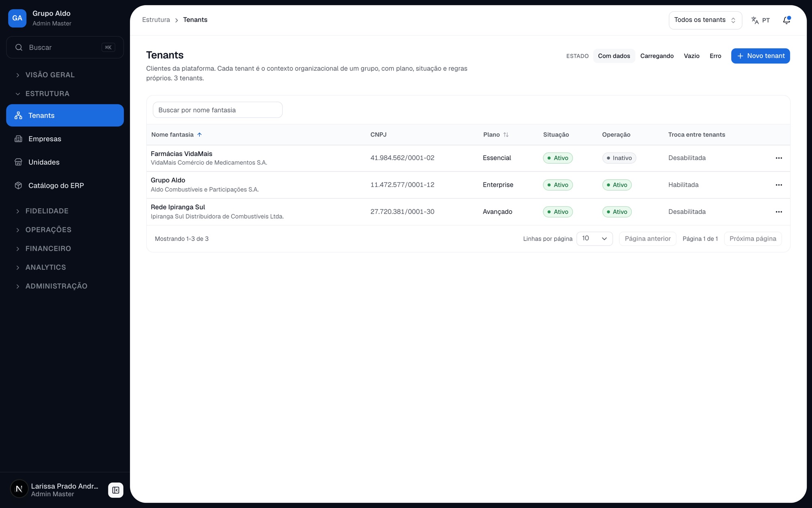Switch to the Vazio state
The height and width of the screenshot is (508, 812).
691,56
